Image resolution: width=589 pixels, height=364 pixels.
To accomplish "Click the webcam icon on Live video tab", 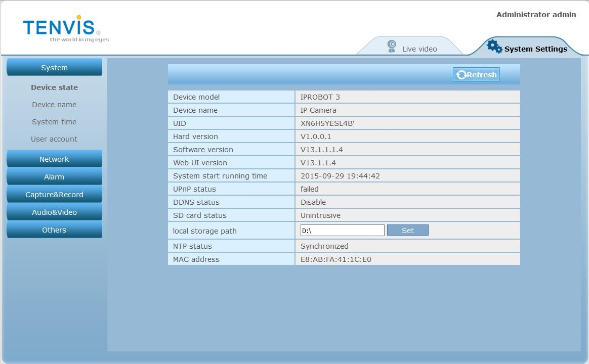I will [x=392, y=47].
